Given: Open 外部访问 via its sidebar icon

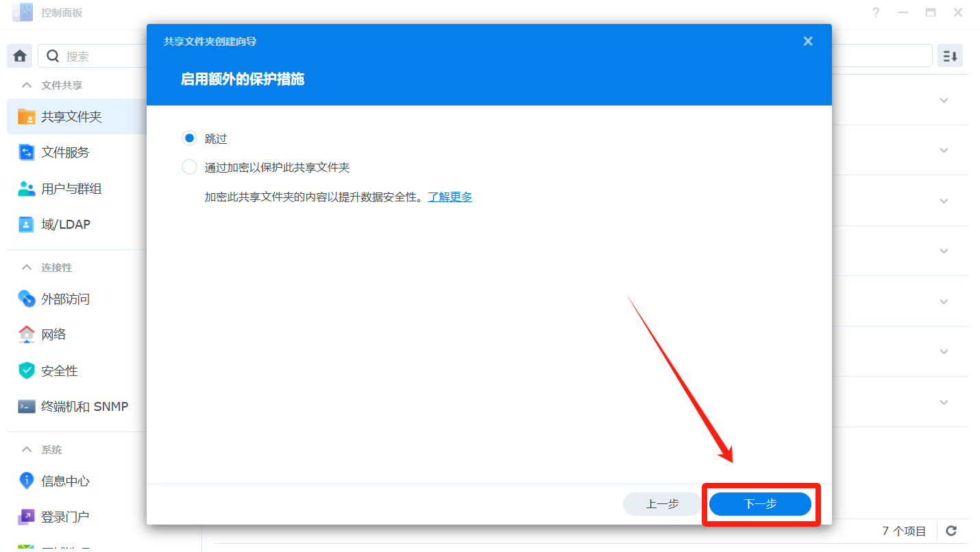Looking at the screenshot, I should (x=26, y=299).
